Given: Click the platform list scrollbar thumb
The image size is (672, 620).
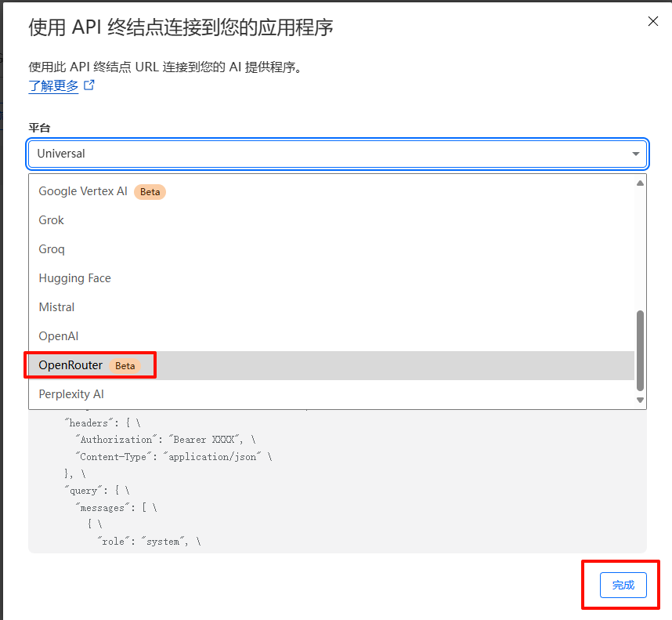Looking at the screenshot, I should coord(640,350).
